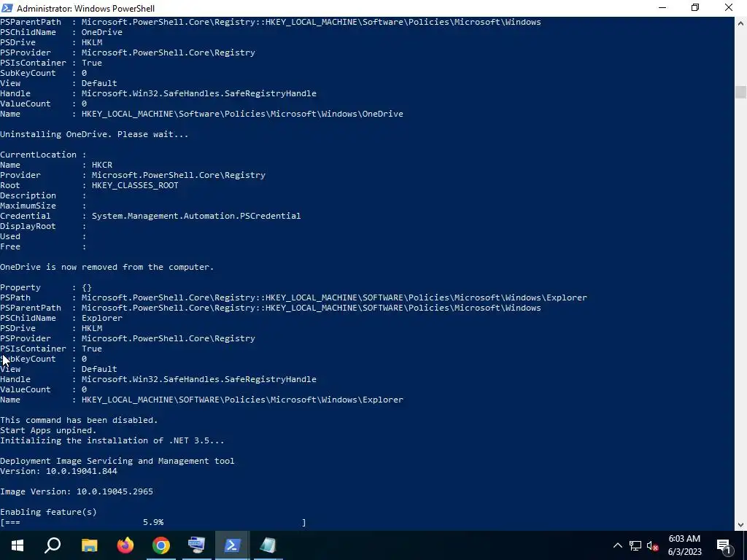The image size is (747, 560).
Task: Click the 5.9% progress bar line
Action: (x=153, y=522)
